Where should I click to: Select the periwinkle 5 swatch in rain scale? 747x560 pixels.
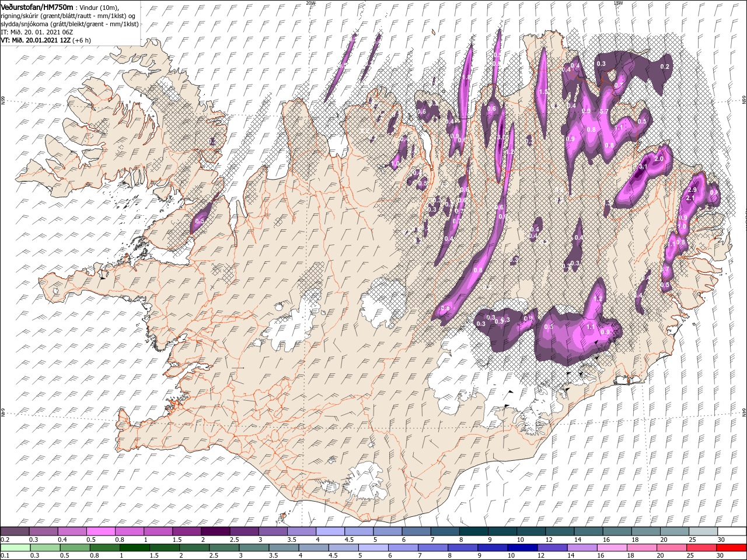373,548
